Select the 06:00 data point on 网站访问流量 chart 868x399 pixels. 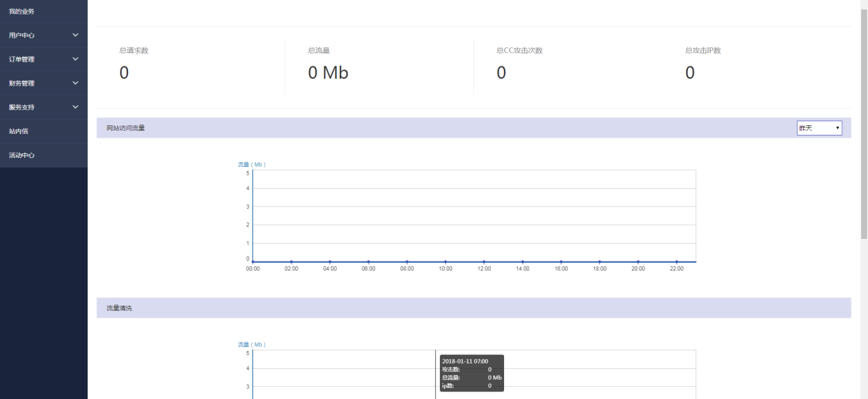point(368,261)
